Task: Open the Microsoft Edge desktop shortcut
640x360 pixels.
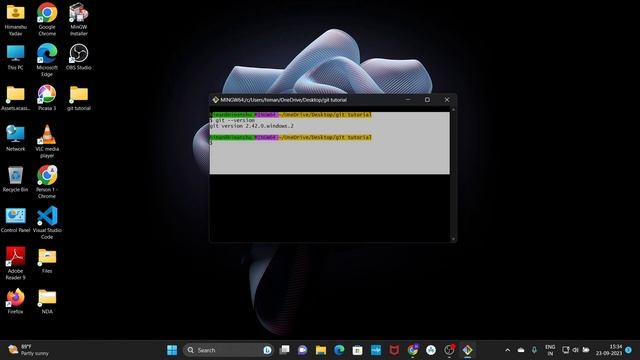Action: 47,60
